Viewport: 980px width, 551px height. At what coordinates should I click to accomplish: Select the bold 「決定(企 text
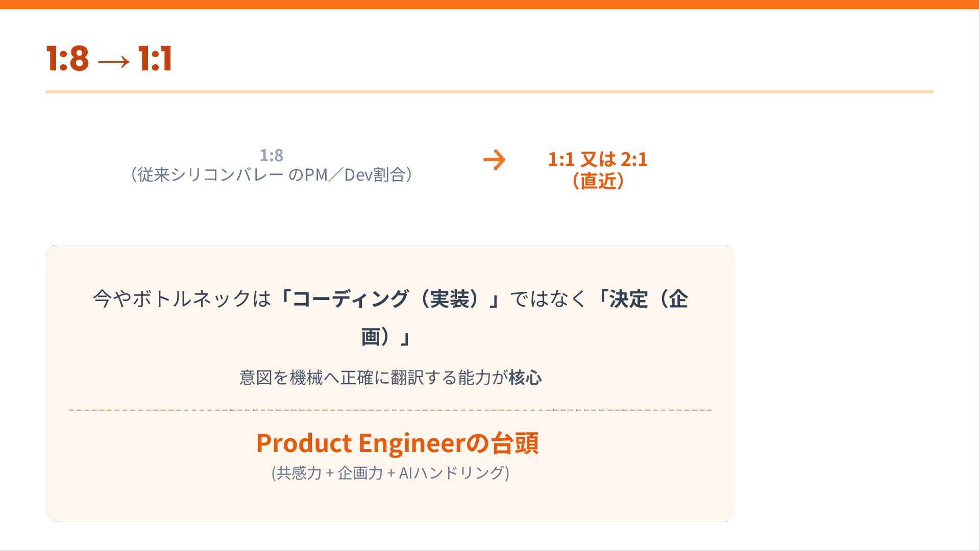(640, 298)
